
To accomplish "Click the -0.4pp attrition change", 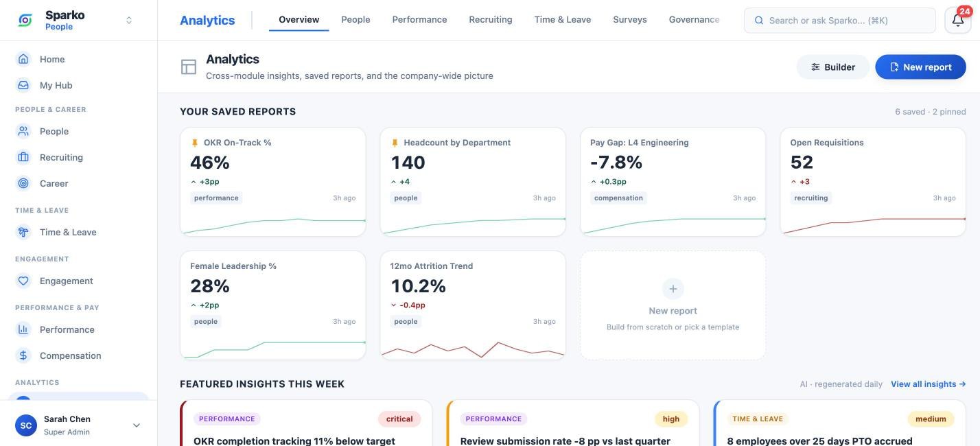I will pyautogui.click(x=408, y=305).
